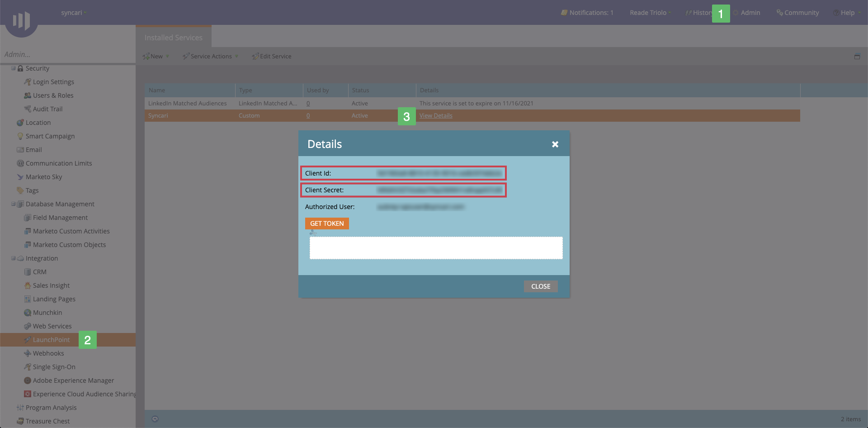868x428 pixels.
Task: Open View Details for the Syncari service
Action: pyautogui.click(x=436, y=115)
